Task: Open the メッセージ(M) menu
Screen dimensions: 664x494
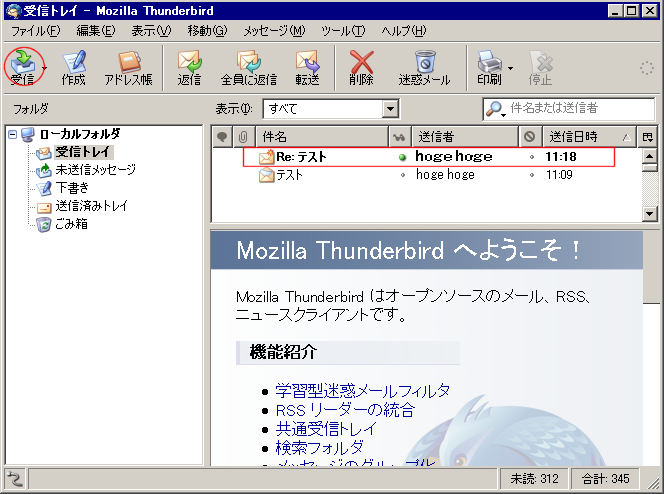Action: tap(274, 30)
